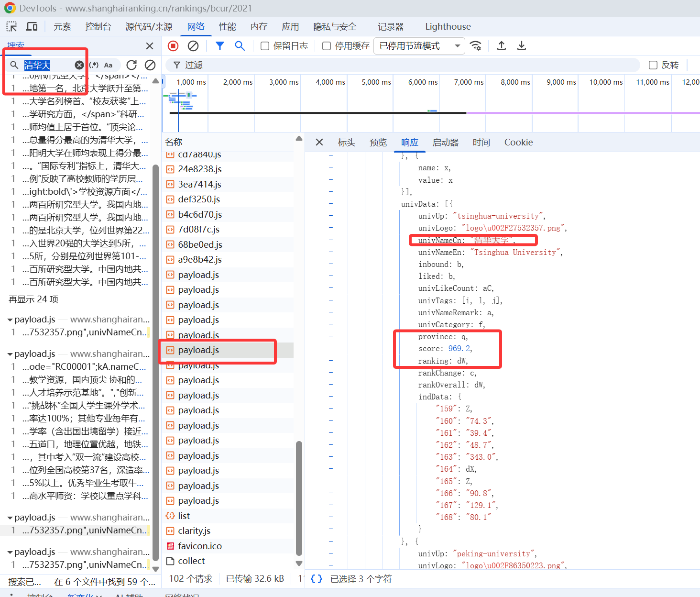Open the throttling mode dropdown
Screen dimensions: 700x597
pyautogui.click(x=419, y=46)
